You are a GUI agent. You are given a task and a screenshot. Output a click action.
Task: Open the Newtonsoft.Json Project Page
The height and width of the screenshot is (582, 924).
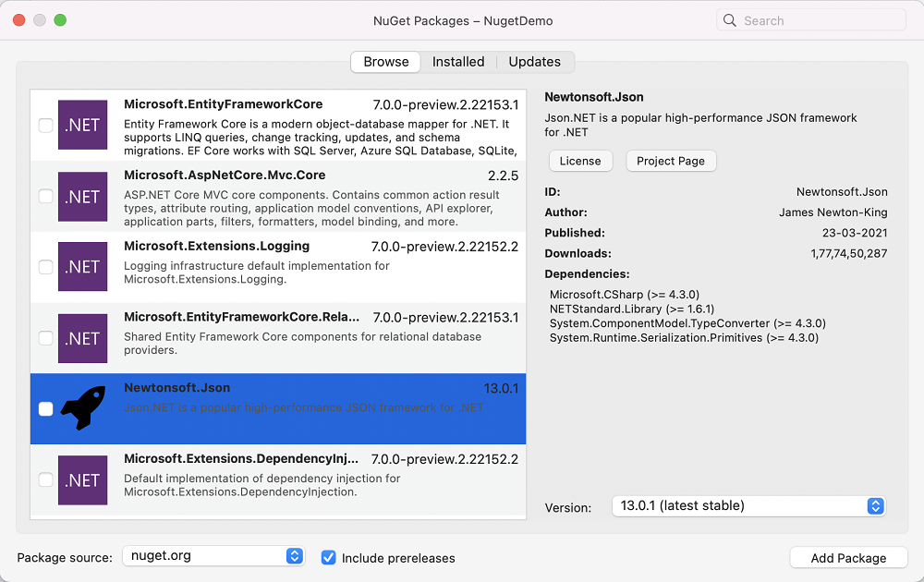[x=671, y=160]
